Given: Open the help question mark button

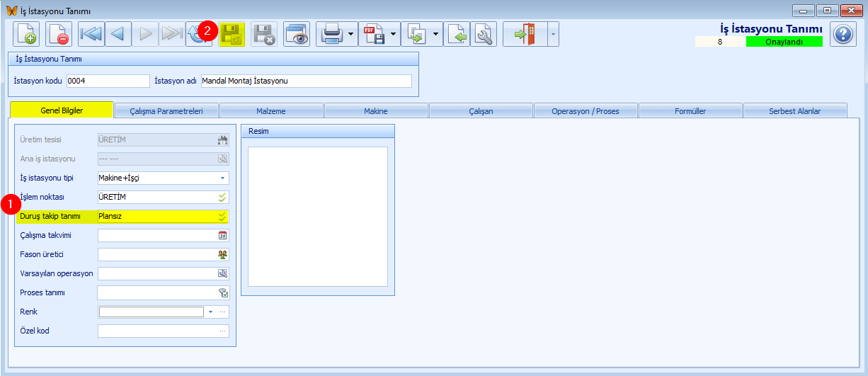Looking at the screenshot, I should (843, 34).
